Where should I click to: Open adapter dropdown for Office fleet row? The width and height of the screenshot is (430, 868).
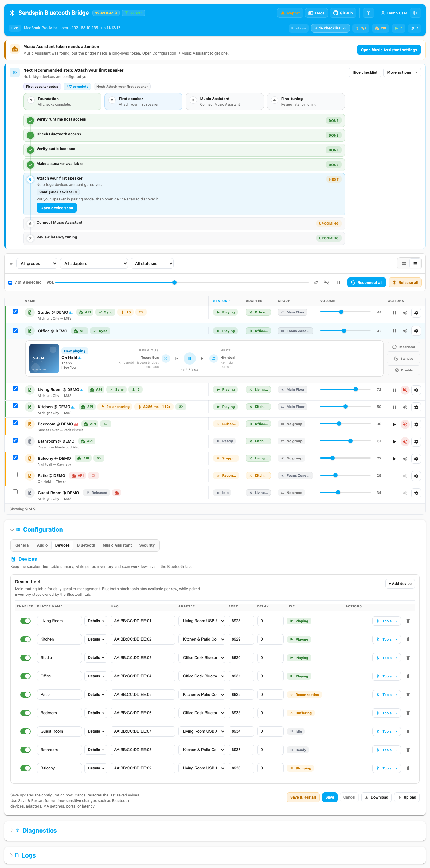pyautogui.click(x=202, y=676)
